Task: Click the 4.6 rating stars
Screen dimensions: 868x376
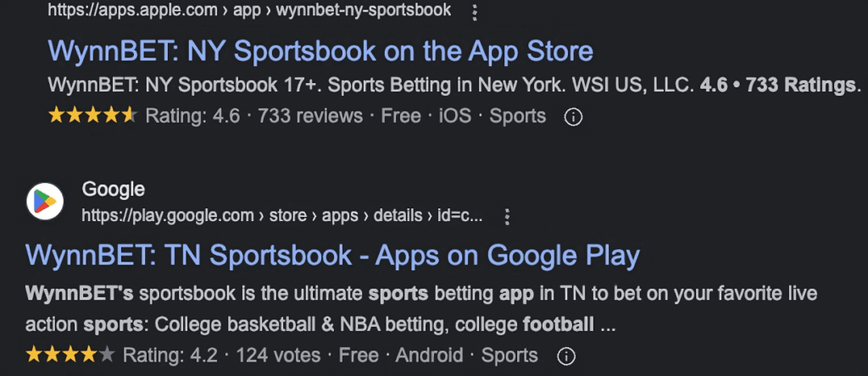Action: pos(92,116)
